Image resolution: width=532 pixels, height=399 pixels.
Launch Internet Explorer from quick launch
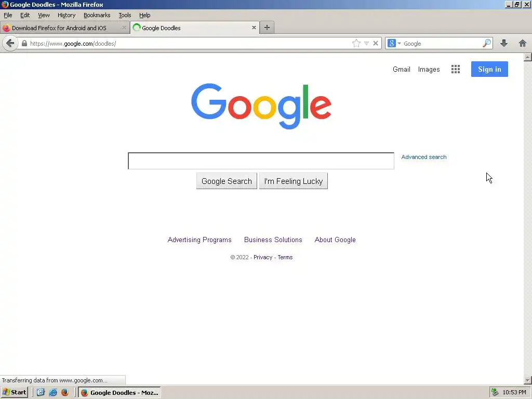point(53,392)
